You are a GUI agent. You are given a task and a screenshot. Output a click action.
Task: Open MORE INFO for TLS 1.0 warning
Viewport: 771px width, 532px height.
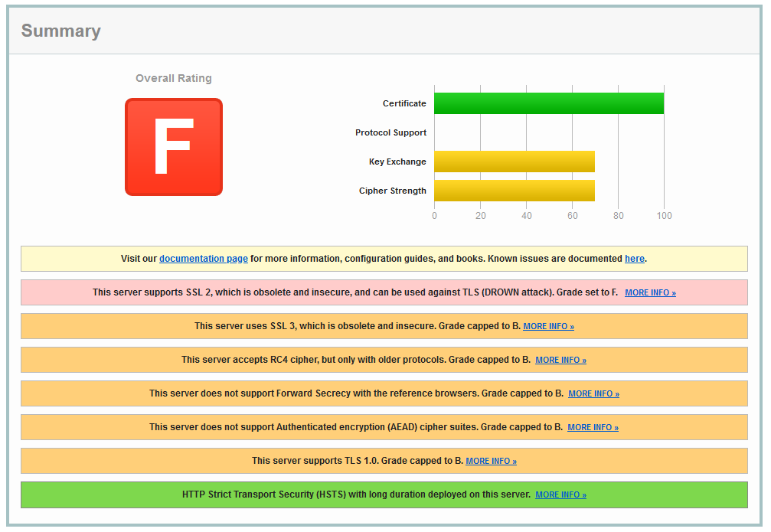click(491, 461)
